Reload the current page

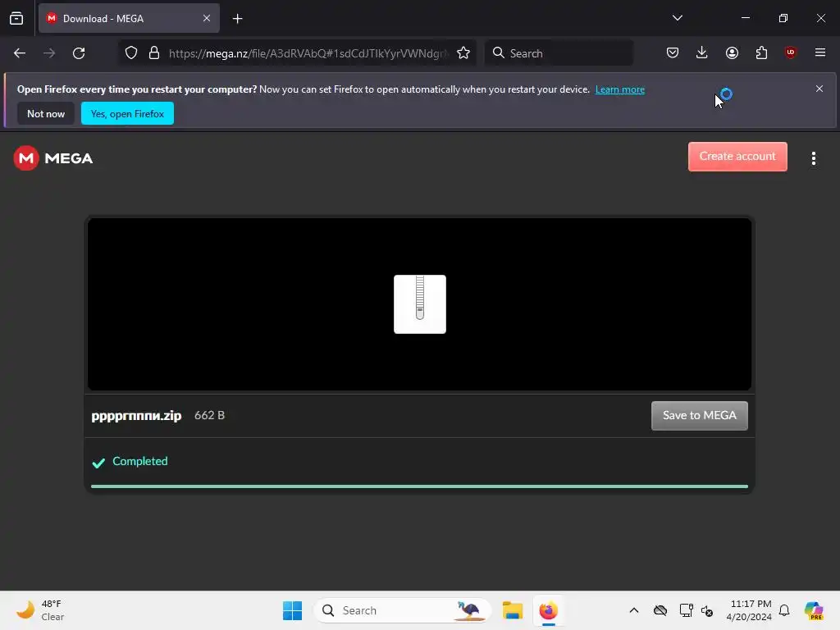(79, 53)
